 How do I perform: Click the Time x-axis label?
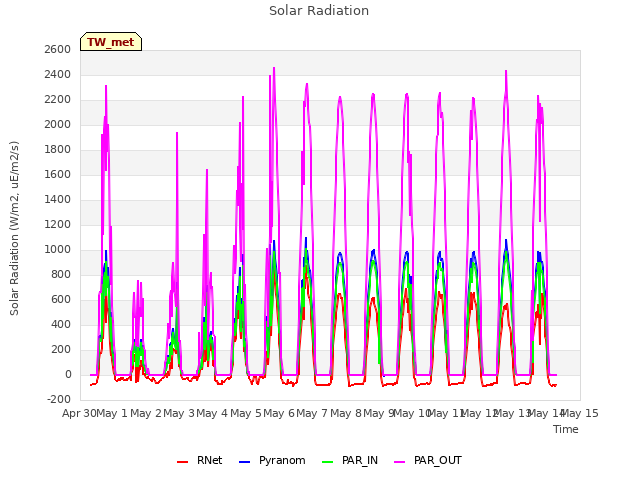[x=566, y=429]
